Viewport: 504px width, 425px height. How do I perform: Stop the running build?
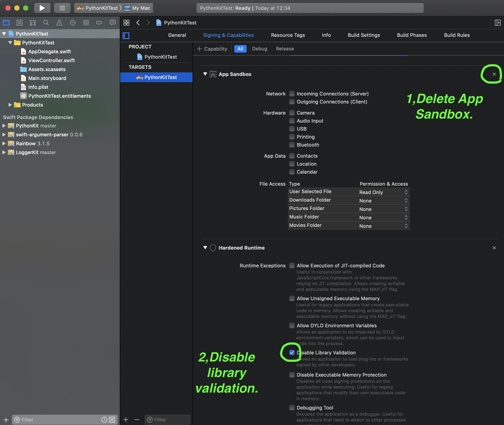[62, 8]
